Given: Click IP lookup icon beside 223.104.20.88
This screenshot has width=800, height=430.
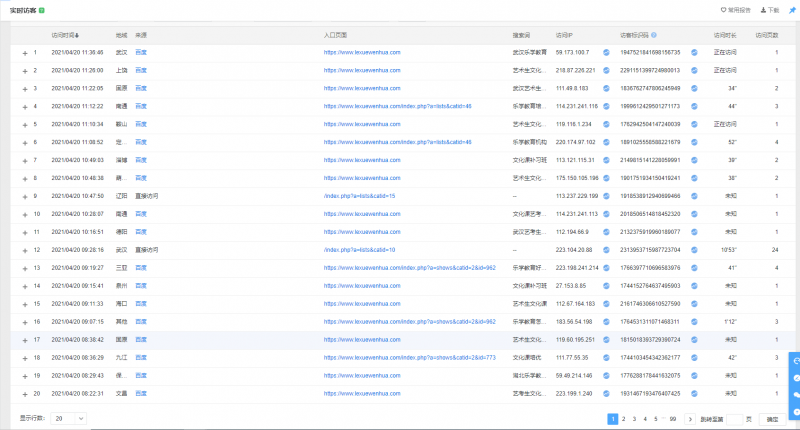Looking at the screenshot, I should (x=607, y=249).
